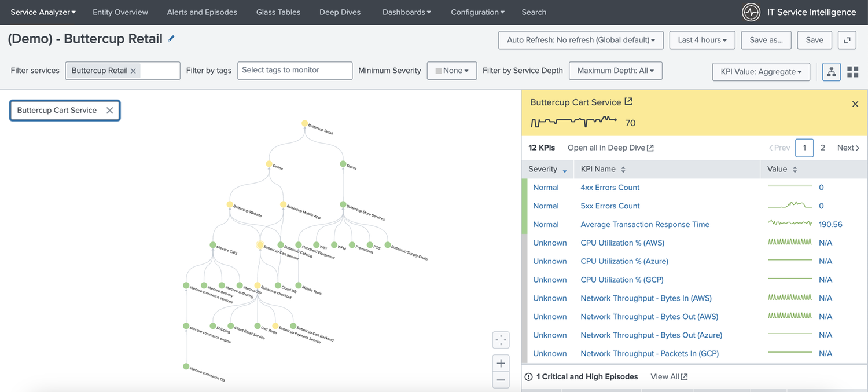The width and height of the screenshot is (868, 392).
Task: Click the Select tags to monitor field
Action: (x=295, y=71)
